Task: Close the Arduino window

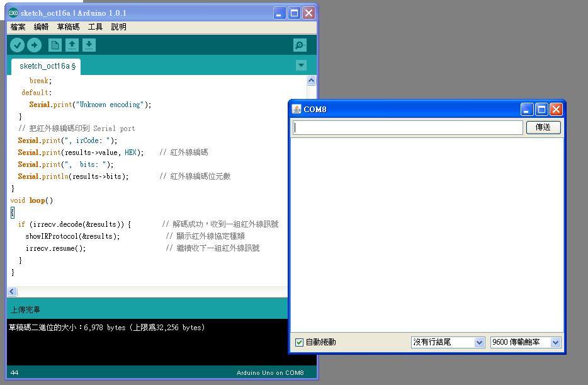Action: [309, 13]
